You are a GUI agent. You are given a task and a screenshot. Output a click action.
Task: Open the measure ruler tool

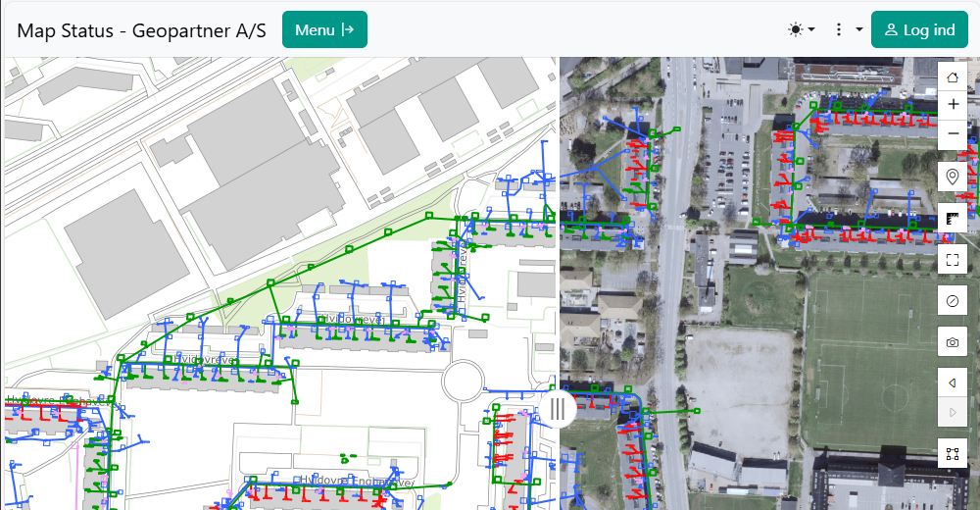tap(953, 218)
